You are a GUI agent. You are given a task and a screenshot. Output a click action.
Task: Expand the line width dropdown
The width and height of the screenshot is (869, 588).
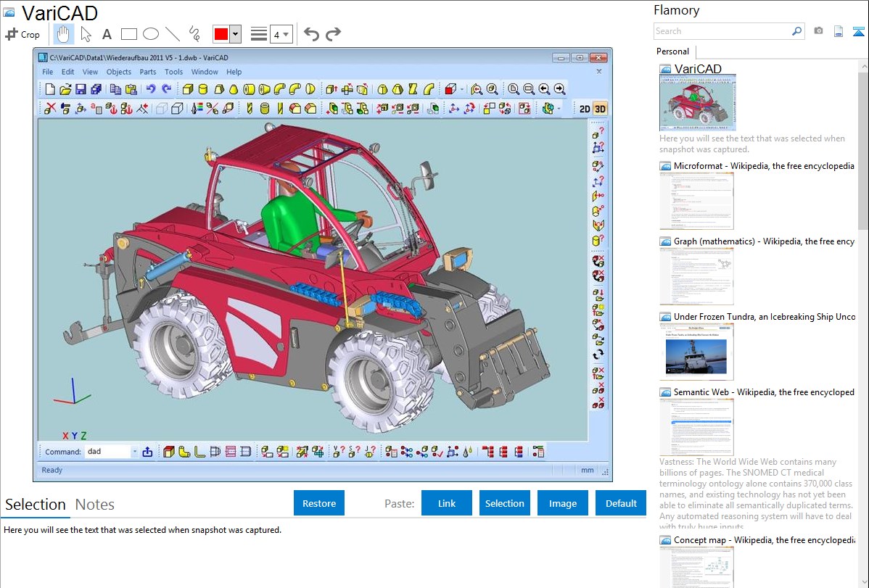(281, 34)
